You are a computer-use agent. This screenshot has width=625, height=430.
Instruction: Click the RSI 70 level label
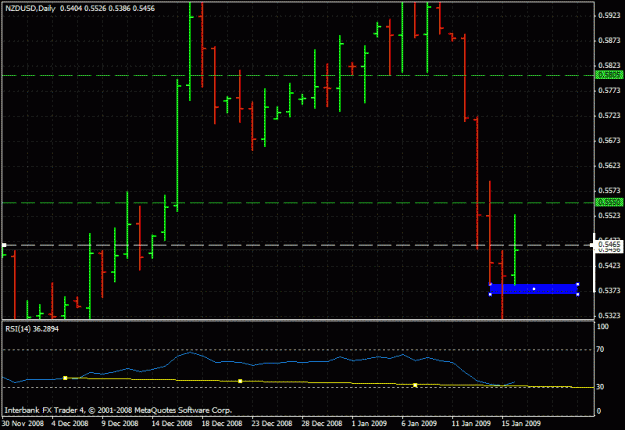tap(600, 349)
